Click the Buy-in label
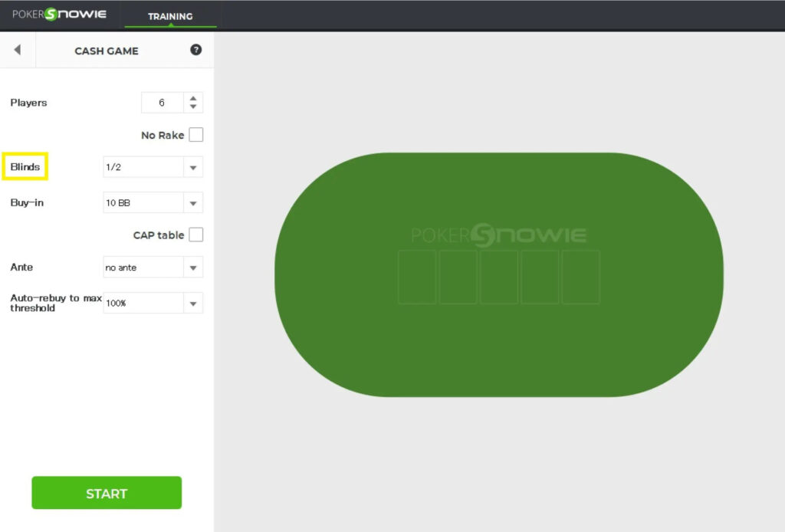The height and width of the screenshot is (532, 785). pos(27,202)
